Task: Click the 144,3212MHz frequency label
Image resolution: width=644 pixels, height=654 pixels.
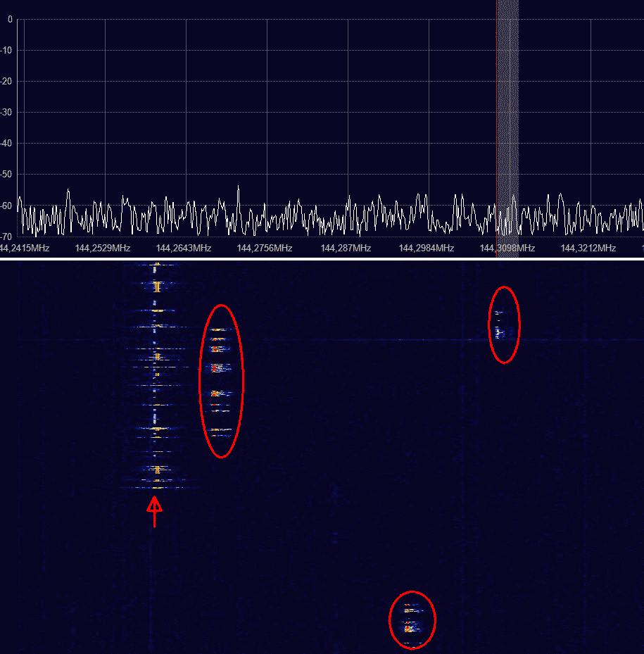Action: pyautogui.click(x=588, y=249)
